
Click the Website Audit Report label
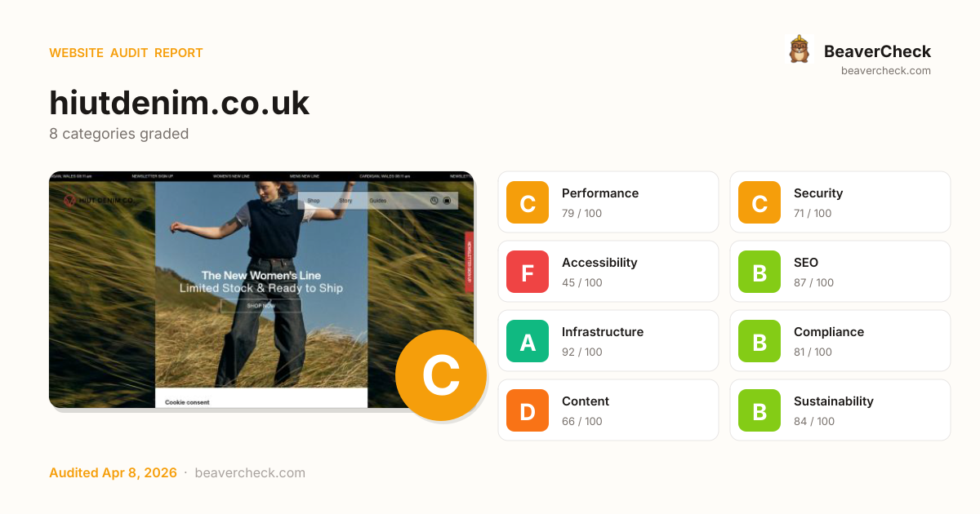pyautogui.click(x=126, y=53)
